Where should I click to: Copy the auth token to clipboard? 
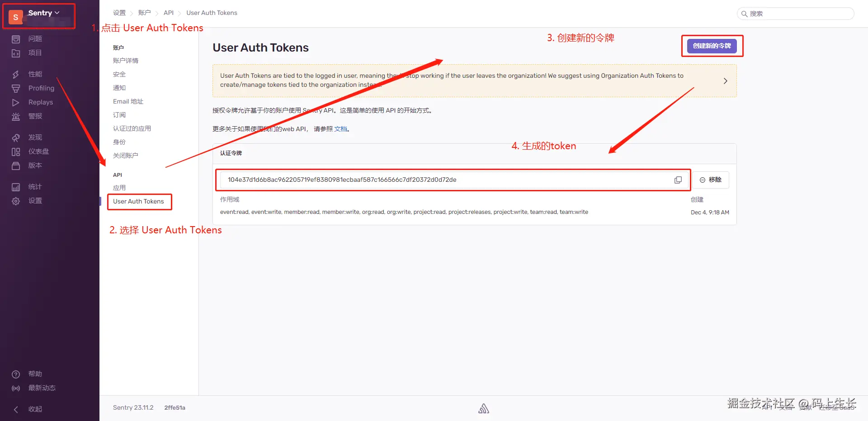pos(678,180)
